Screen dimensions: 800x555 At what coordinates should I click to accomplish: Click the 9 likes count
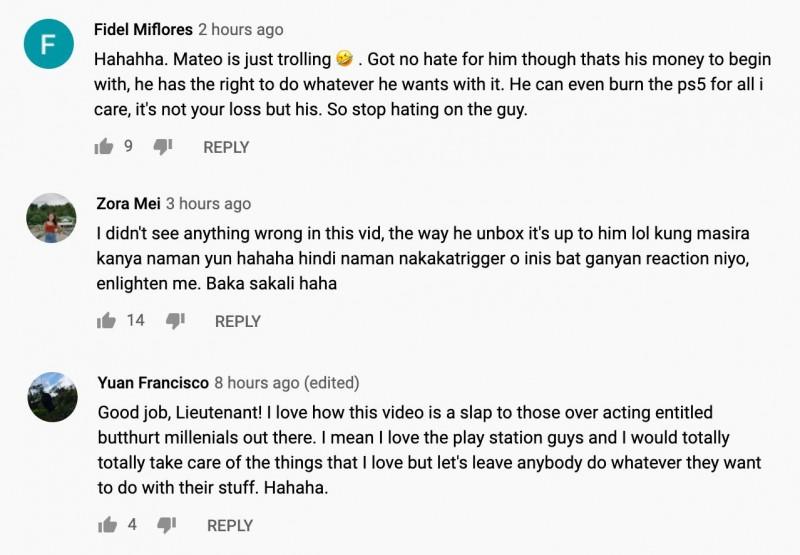(128, 147)
